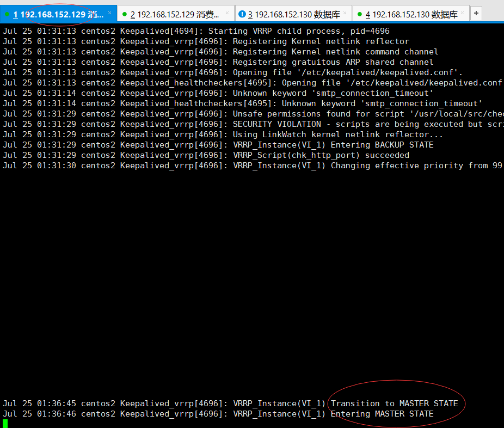Click the 'Registering Kernel netlink reflector' log line

(x=206, y=41)
